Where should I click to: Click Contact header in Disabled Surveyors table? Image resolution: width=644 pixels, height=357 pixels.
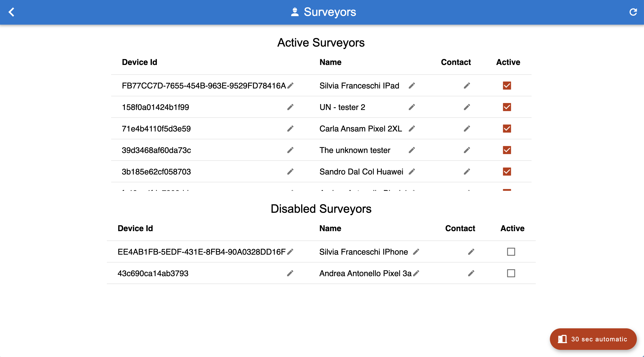[460, 228]
